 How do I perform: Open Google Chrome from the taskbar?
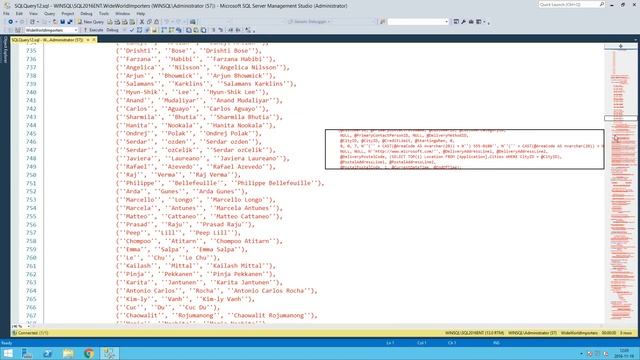pos(89,353)
